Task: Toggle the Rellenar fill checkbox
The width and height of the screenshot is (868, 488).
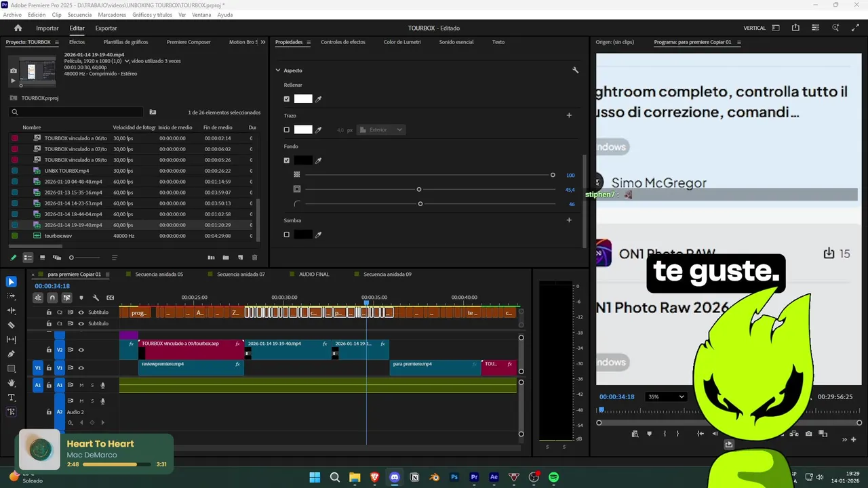Action: [286, 99]
